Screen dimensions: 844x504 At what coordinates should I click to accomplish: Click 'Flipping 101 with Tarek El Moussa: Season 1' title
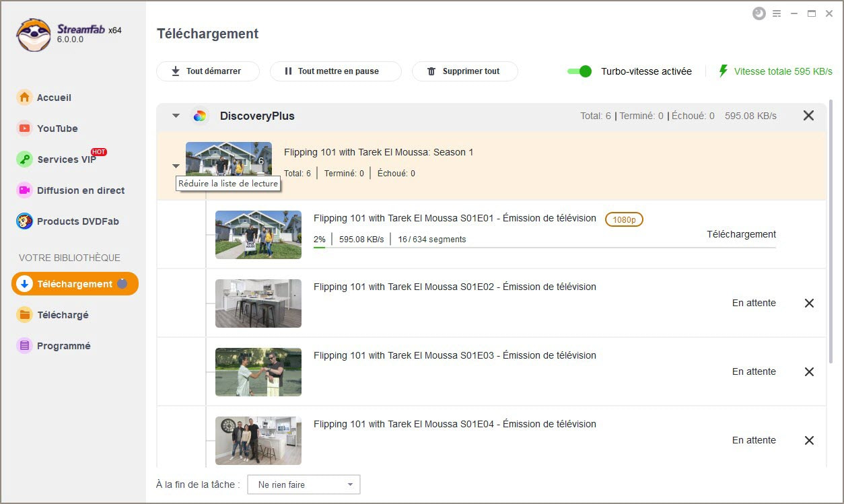pos(378,152)
